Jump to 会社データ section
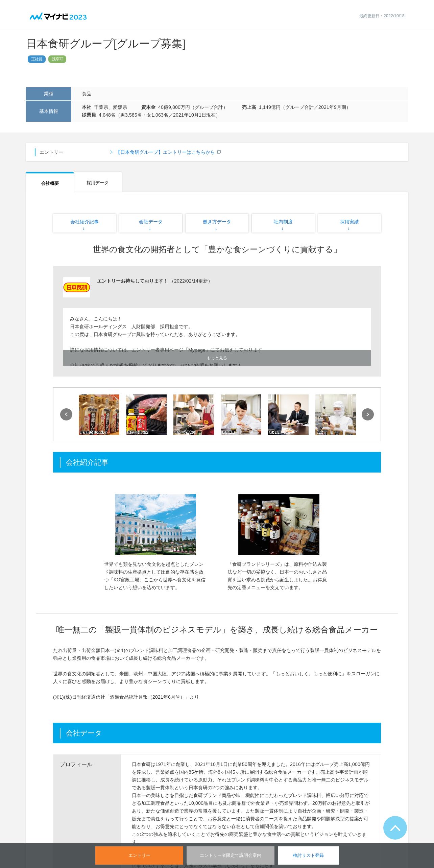 point(151,223)
